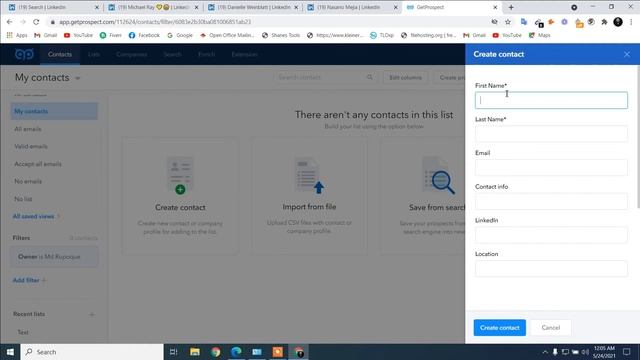The width and height of the screenshot is (640, 360).
Task: Close the Create contact panel
Action: [x=627, y=54]
